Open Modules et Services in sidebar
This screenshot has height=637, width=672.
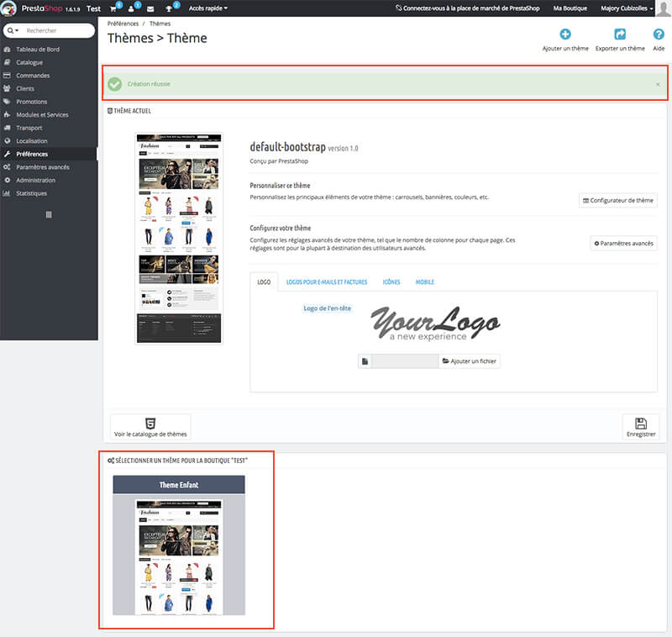pyautogui.click(x=42, y=114)
